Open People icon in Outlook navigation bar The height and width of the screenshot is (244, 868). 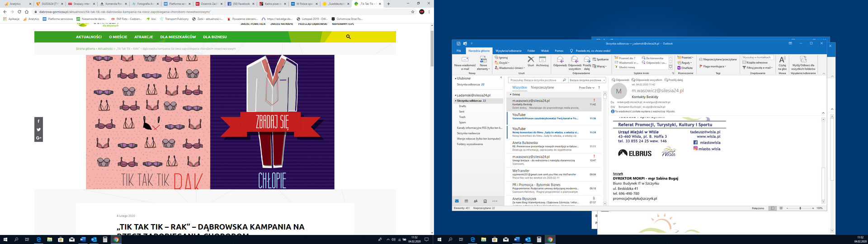pyautogui.click(x=476, y=201)
